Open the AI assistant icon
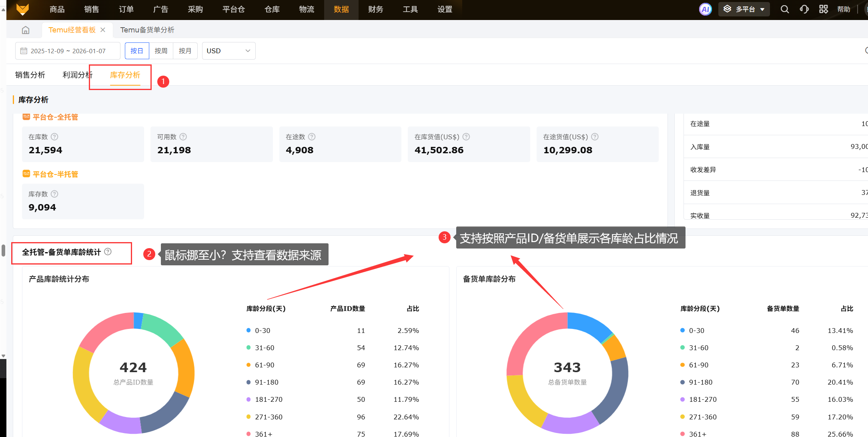The height and width of the screenshot is (437, 868). pyautogui.click(x=705, y=9)
